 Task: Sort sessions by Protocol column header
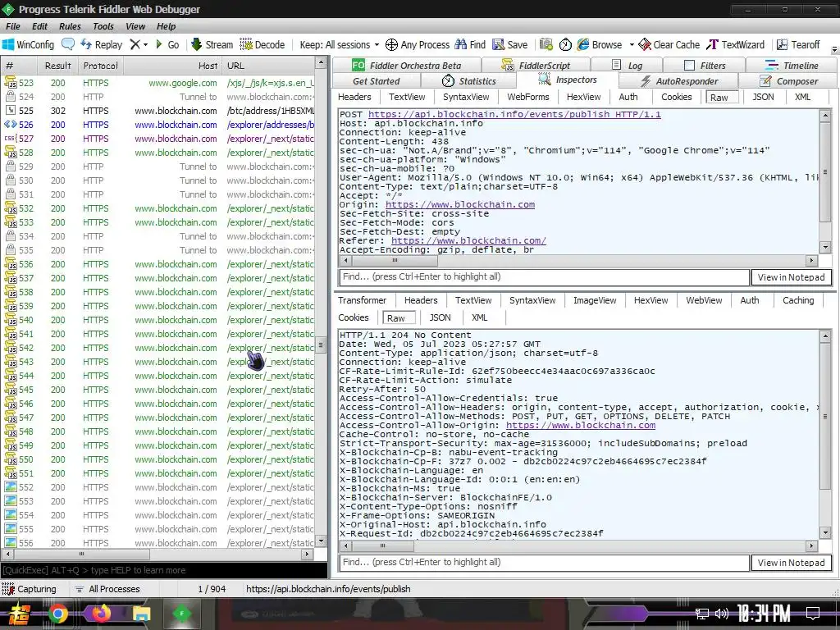click(x=100, y=66)
